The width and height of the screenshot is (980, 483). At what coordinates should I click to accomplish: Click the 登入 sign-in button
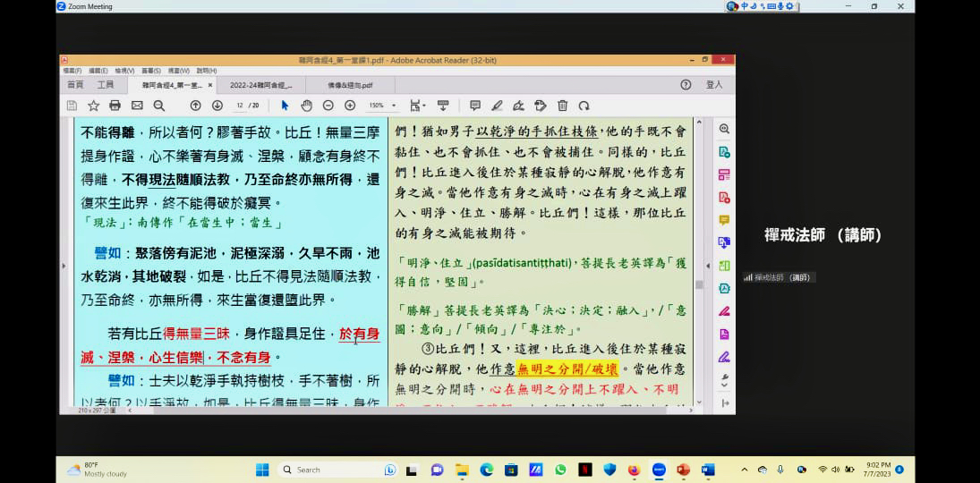click(714, 85)
